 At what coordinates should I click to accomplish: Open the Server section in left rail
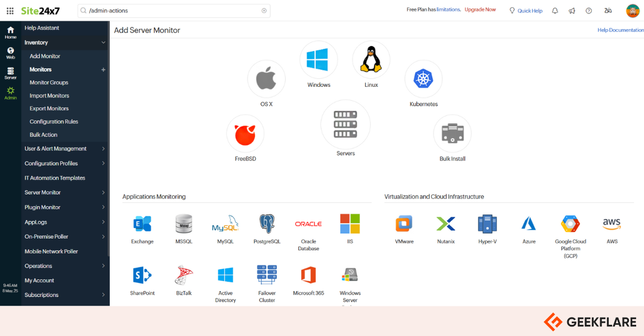(11, 73)
